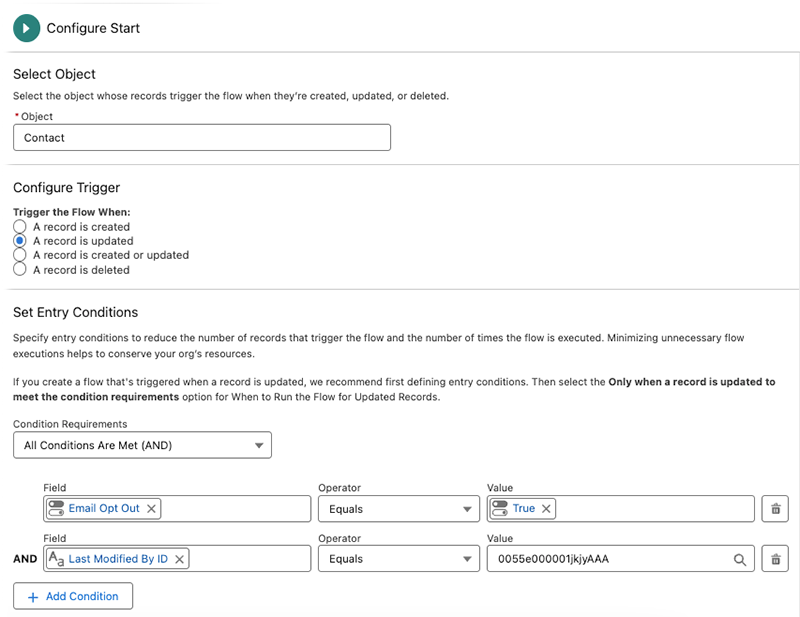800x617 pixels.
Task: Select 'A record is created' option
Action: pos(20,227)
